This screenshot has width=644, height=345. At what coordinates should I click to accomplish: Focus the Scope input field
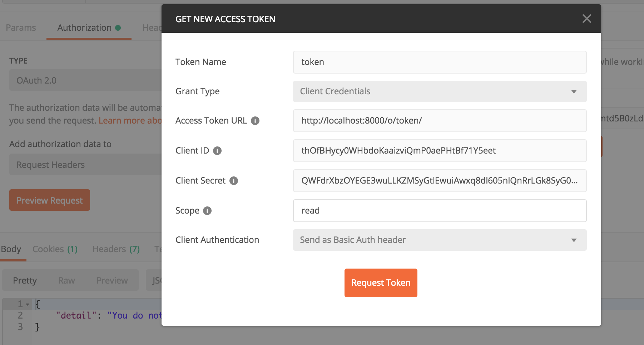click(x=439, y=211)
